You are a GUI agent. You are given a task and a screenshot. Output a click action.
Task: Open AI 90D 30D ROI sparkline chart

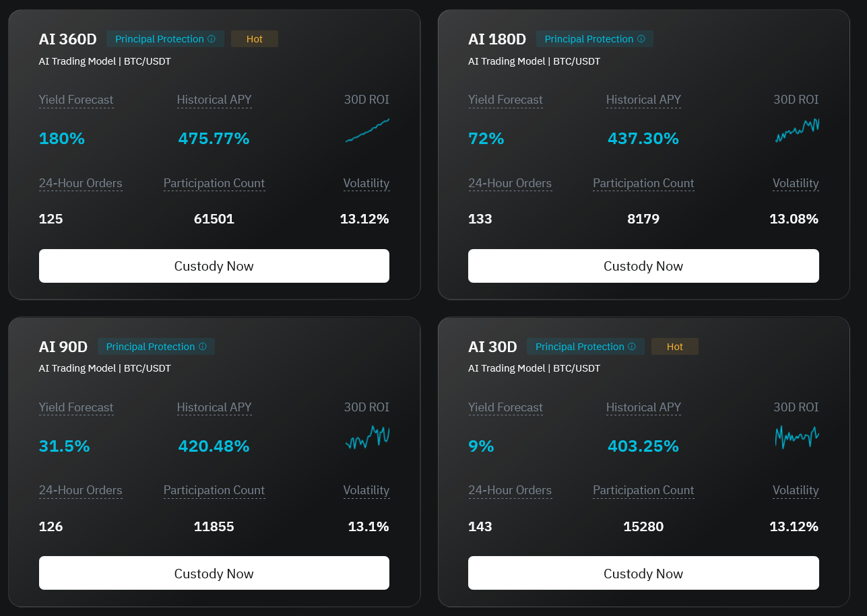click(x=367, y=438)
